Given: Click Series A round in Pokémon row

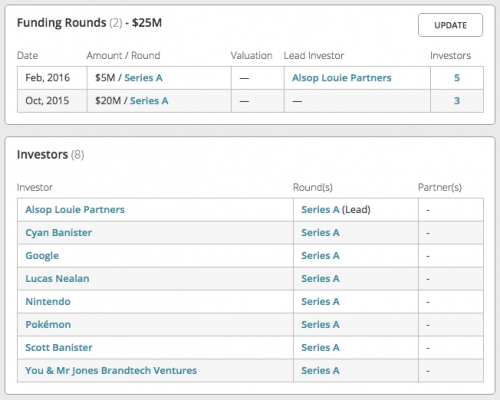Looking at the screenshot, I should click(320, 325).
